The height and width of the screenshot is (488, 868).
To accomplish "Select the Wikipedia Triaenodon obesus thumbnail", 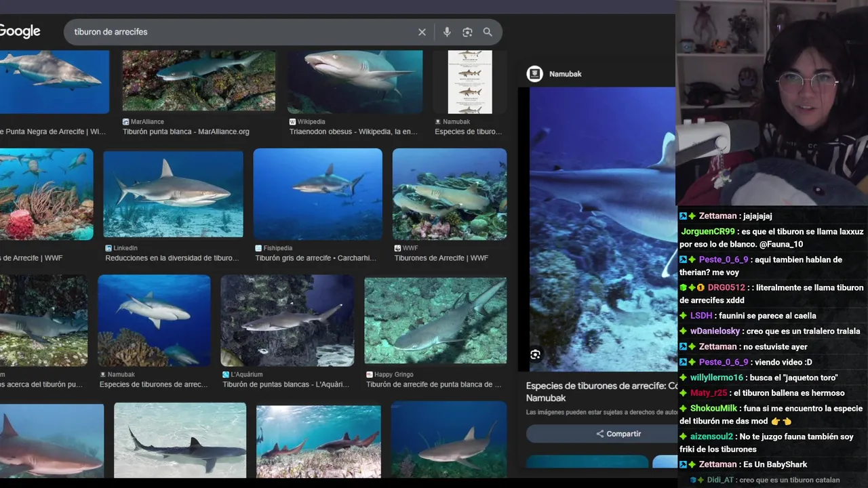I will 355,81.
